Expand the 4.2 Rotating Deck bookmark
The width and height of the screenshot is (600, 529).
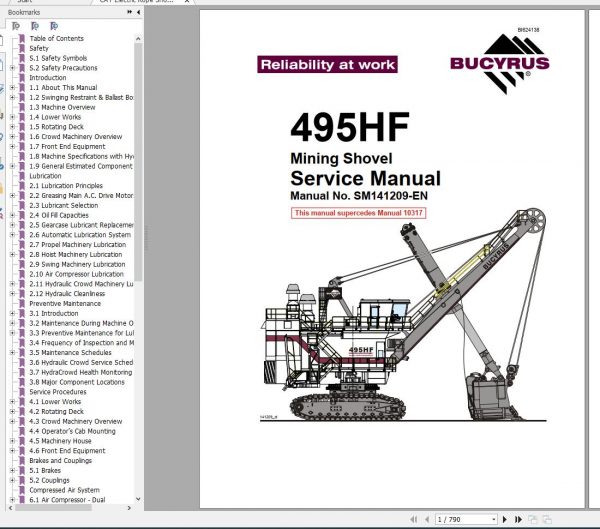tap(12, 411)
